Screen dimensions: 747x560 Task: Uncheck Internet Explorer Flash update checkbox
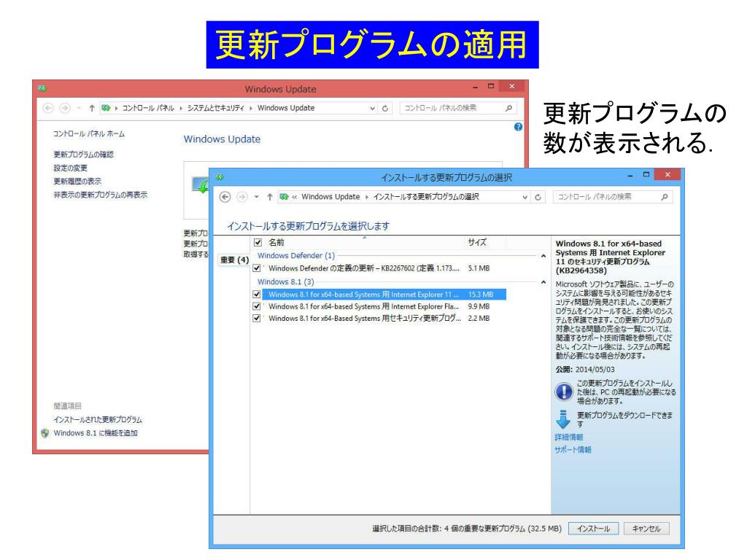point(257,306)
